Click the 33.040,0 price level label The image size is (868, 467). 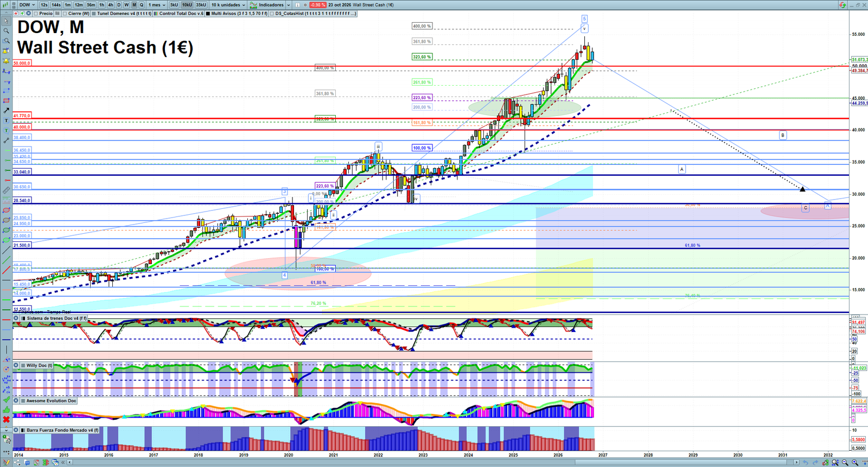point(22,172)
